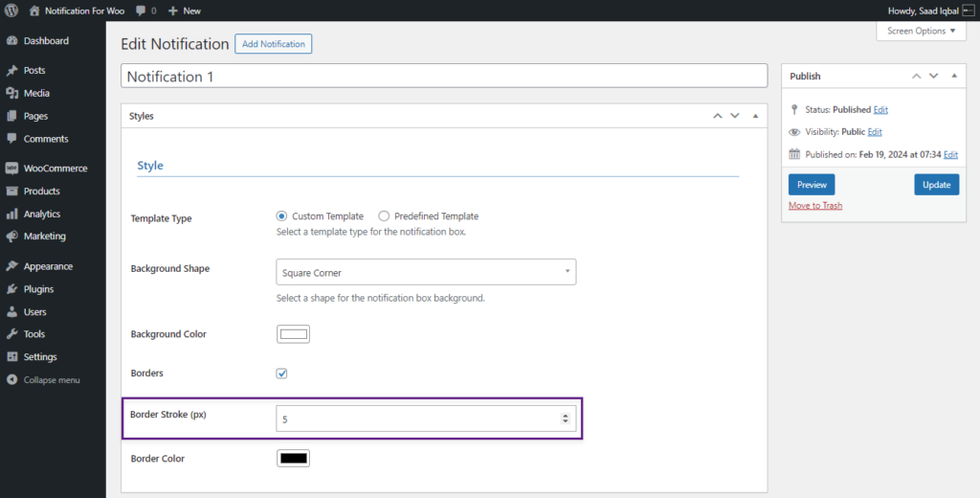The height and width of the screenshot is (498, 980).
Task: Open the WooCommerce menu
Action: click(x=54, y=169)
